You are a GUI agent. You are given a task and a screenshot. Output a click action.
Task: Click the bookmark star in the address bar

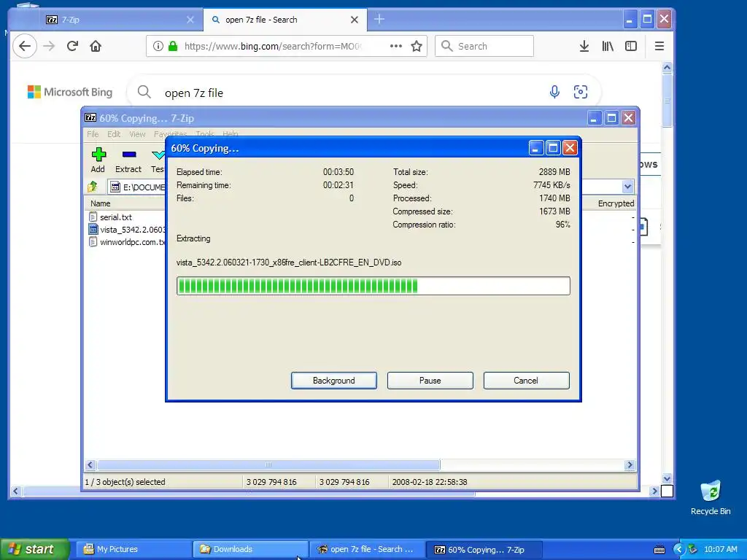tap(417, 46)
